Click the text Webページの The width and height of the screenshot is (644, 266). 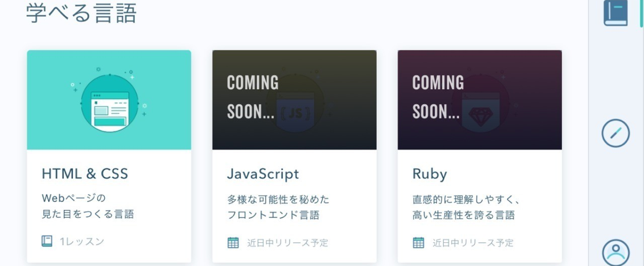[x=73, y=198]
